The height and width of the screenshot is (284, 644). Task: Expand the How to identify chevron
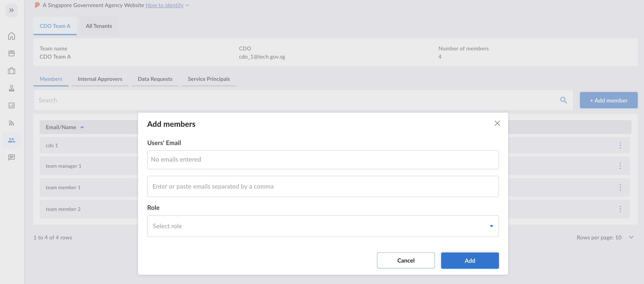click(187, 5)
